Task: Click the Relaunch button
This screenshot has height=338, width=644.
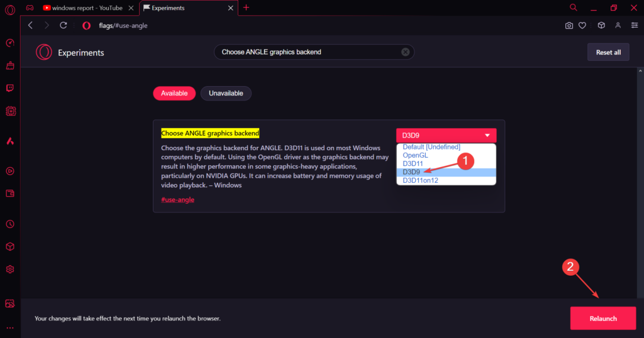Action: point(603,319)
